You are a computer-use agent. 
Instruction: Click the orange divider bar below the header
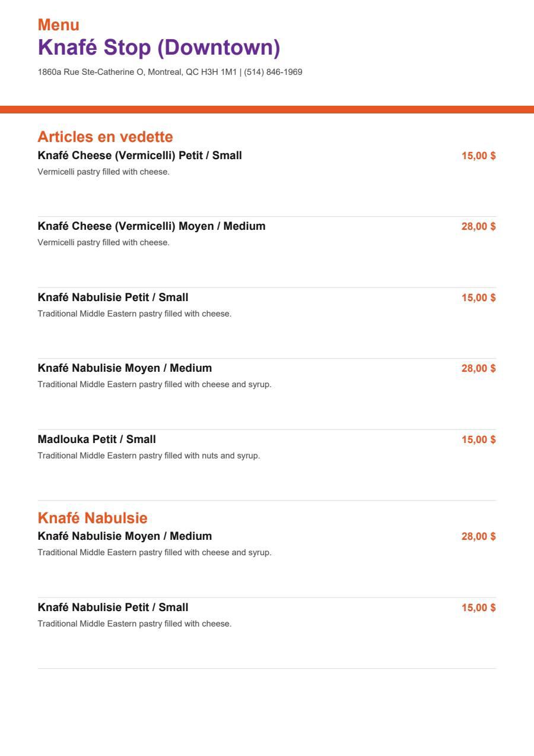click(267, 109)
